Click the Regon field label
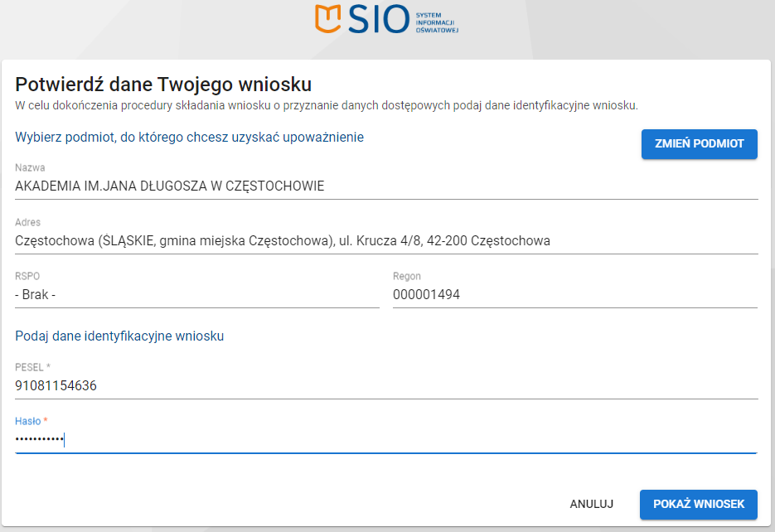The height and width of the screenshot is (532, 775). tap(406, 277)
